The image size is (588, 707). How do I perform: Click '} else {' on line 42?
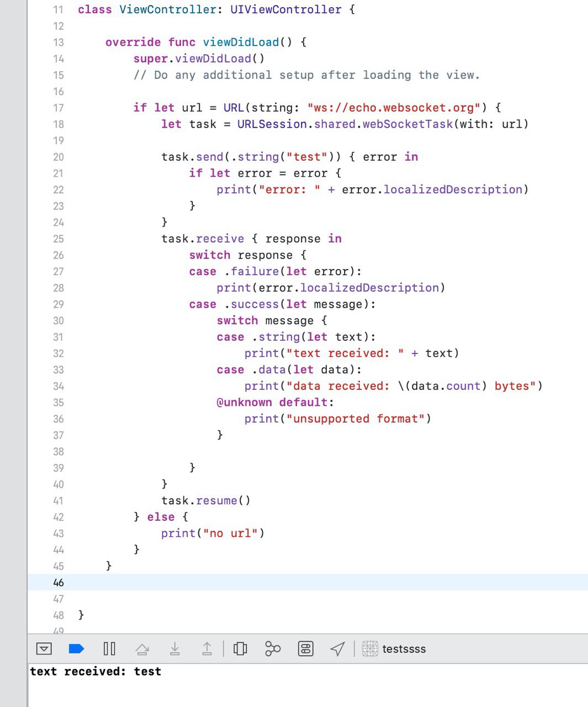[x=161, y=517]
